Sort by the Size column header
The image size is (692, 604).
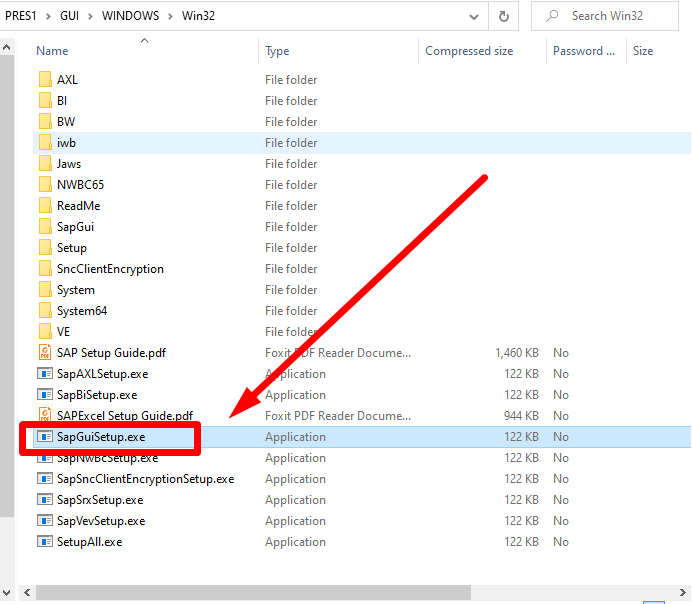pos(643,51)
